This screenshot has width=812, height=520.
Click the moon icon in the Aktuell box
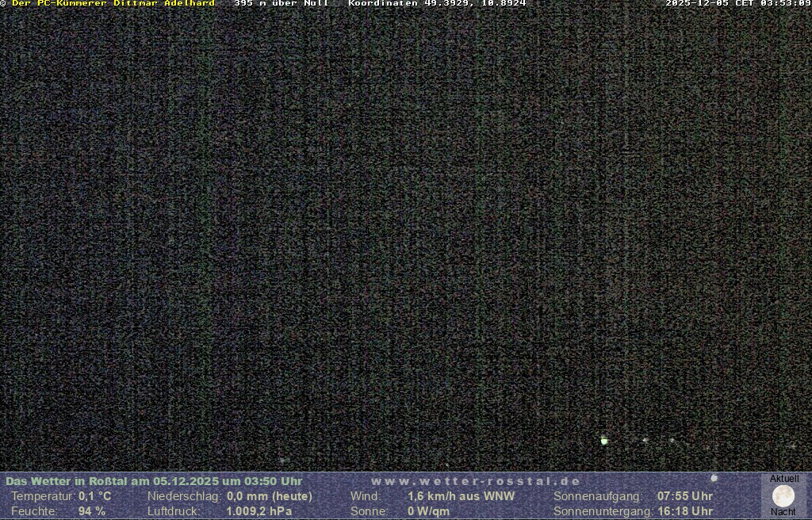click(x=783, y=496)
